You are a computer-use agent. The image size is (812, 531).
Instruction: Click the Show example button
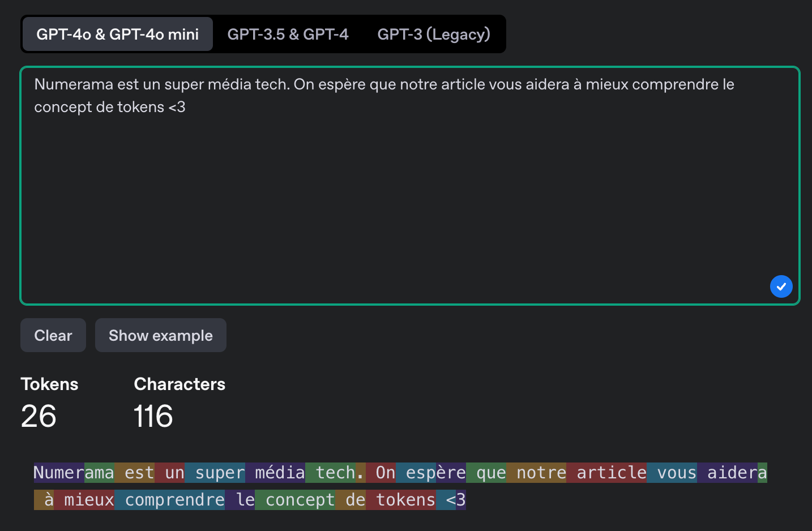[x=161, y=335]
